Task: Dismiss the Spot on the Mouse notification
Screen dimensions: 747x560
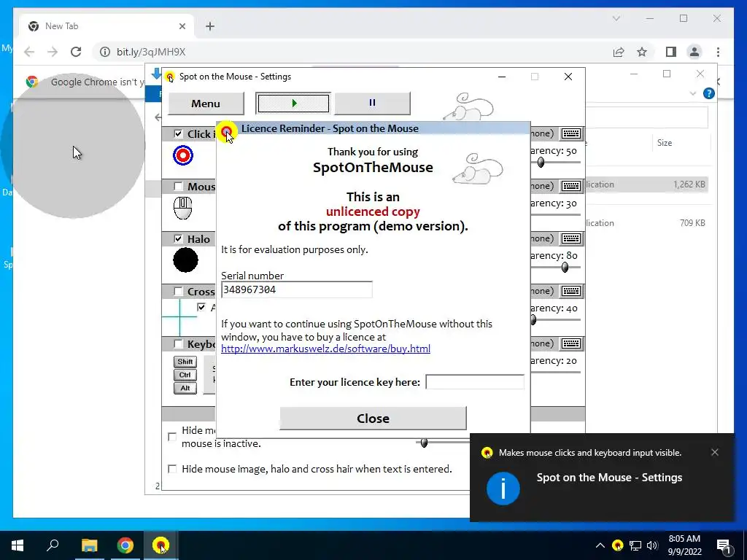Action: pos(715,452)
